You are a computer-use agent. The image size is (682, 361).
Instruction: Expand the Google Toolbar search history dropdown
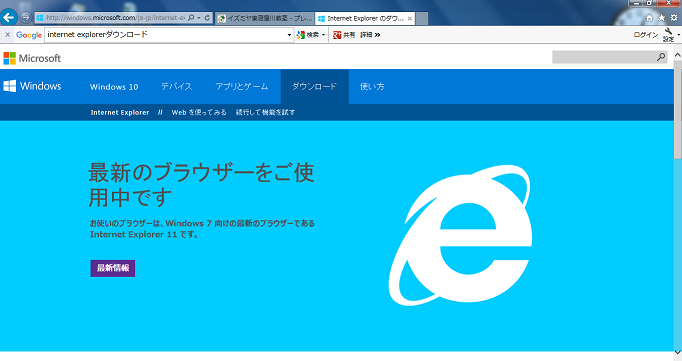tap(290, 35)
